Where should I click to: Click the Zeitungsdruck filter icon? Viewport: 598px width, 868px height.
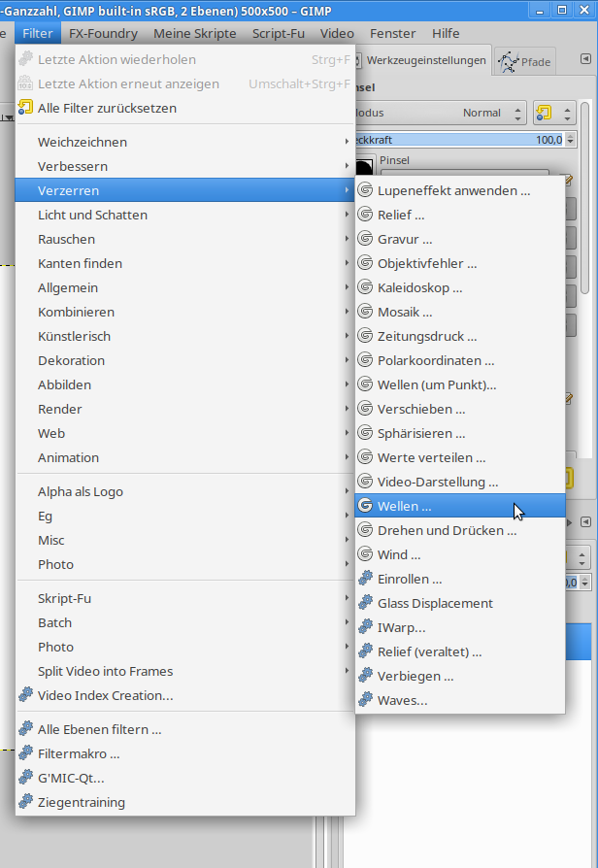[x=365, y=337]
